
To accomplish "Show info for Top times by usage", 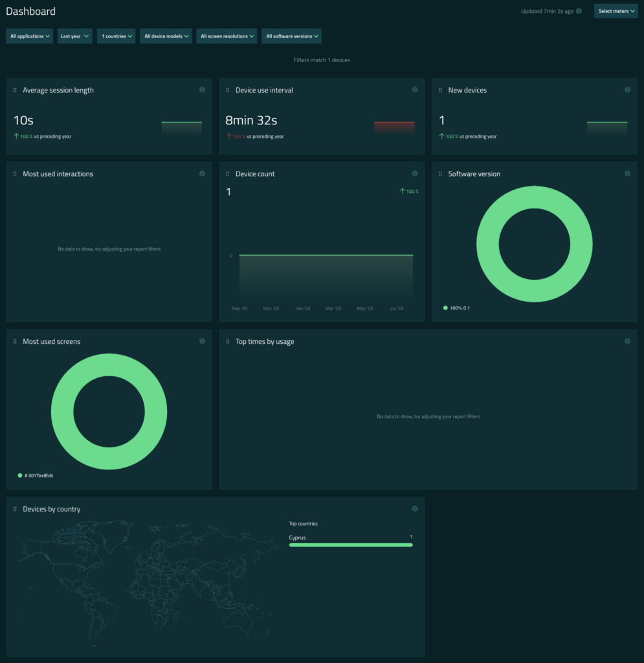I will (x=627, y=341).
